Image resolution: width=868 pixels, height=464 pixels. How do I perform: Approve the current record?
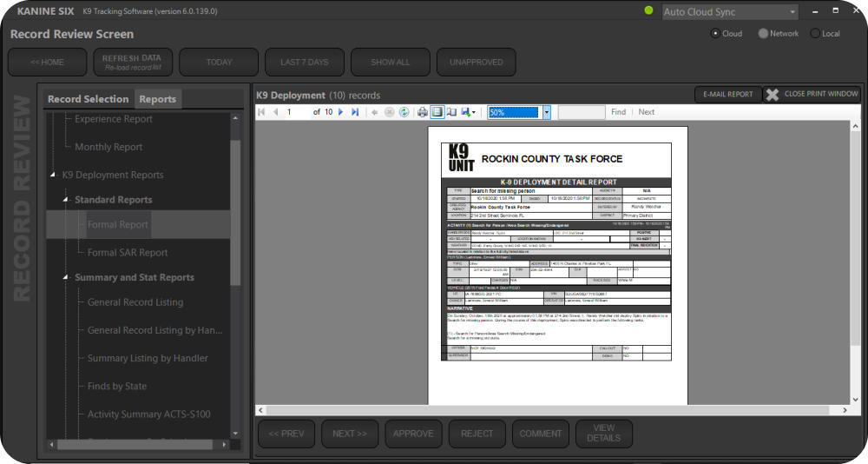413,434
